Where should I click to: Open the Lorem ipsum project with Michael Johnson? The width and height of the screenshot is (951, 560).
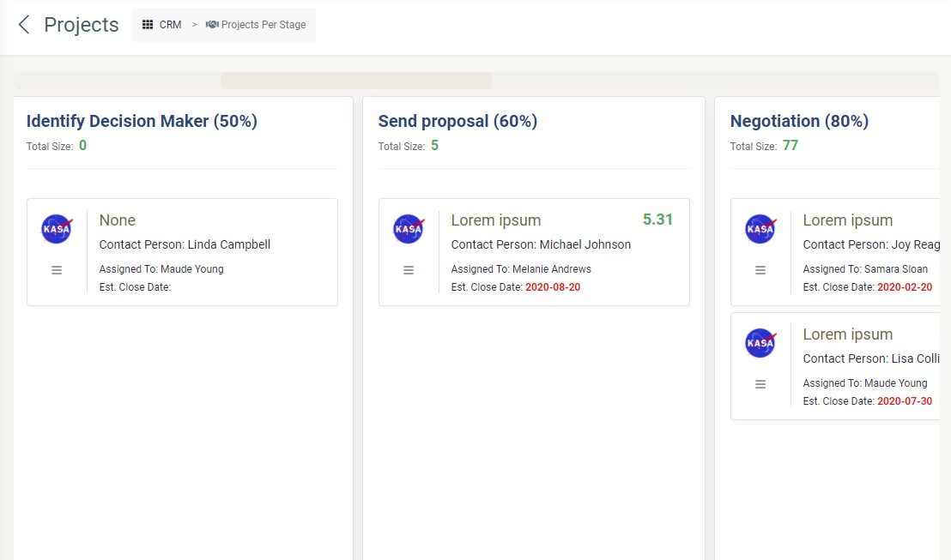496,220
